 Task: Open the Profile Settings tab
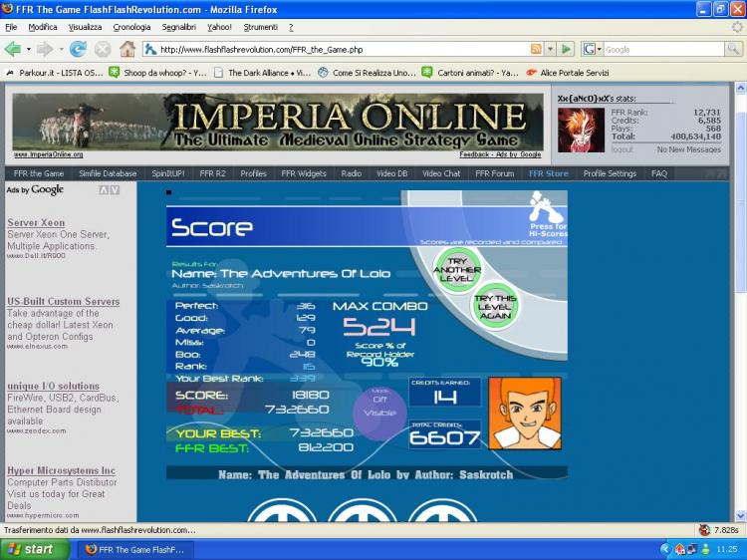[610, 173]
